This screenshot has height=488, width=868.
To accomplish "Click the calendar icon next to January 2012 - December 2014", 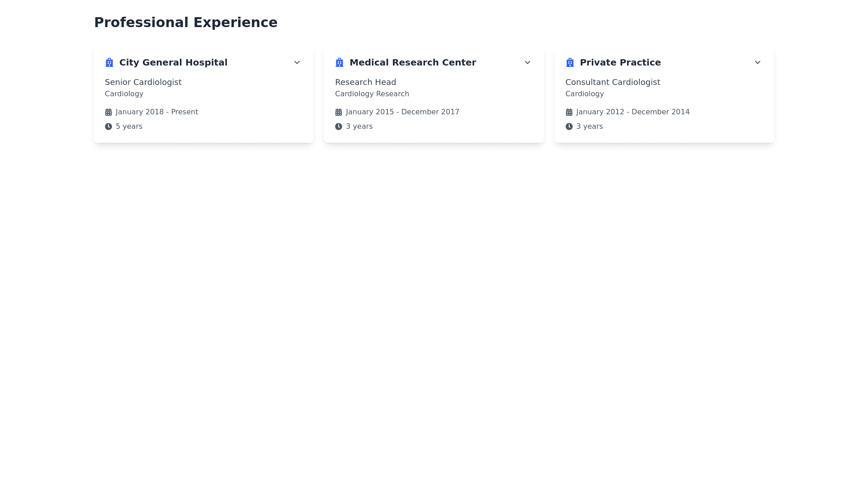I will (569, 112).
